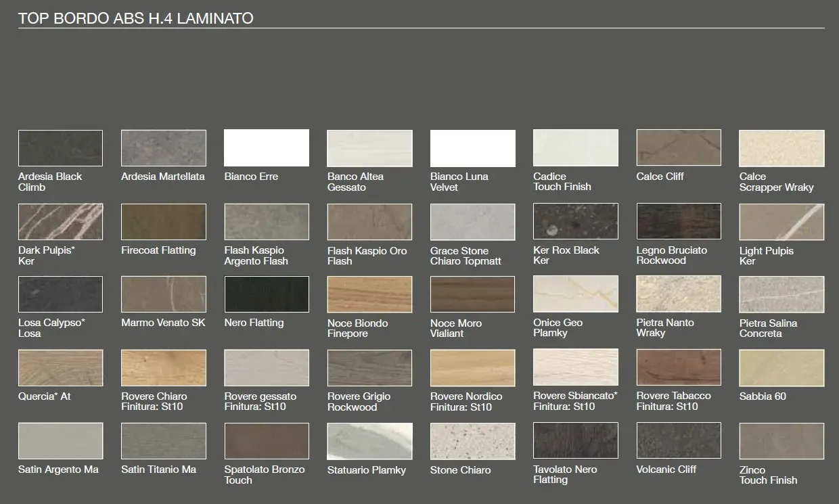Select the Rovere Chiaro wood thumbnail
This screenshot has width=839, height=504.
pos(163,367)
